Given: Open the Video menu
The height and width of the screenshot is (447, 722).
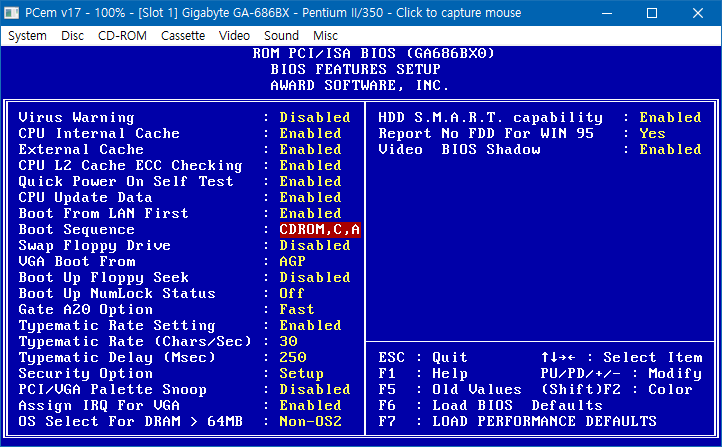Looking at the screenshot, I should click(234, 35).
